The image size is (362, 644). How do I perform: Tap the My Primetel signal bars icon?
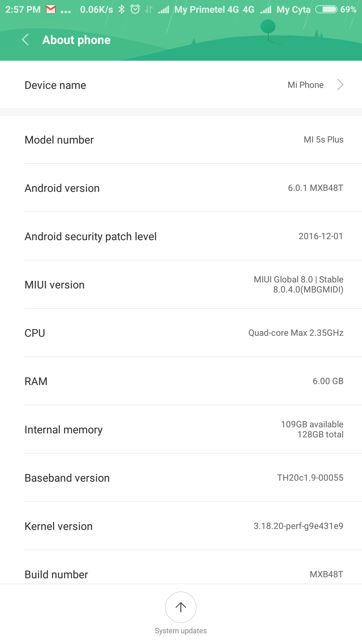pos(164,10)
